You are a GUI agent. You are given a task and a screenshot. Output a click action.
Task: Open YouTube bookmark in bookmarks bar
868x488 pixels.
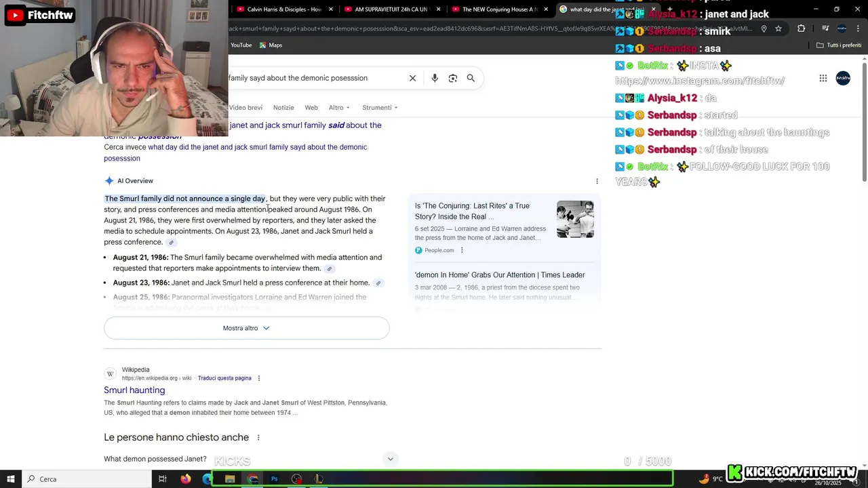(241, 45)
